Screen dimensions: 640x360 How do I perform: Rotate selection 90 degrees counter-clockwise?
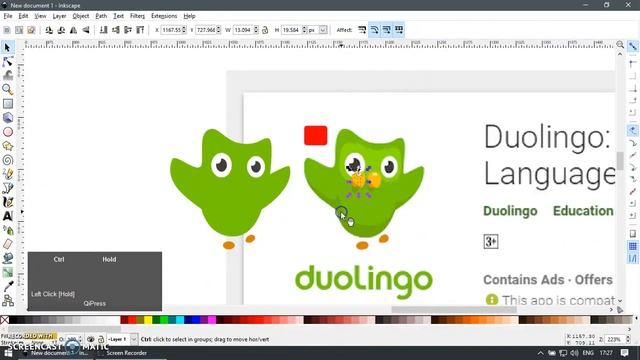[x=49, y=30]
